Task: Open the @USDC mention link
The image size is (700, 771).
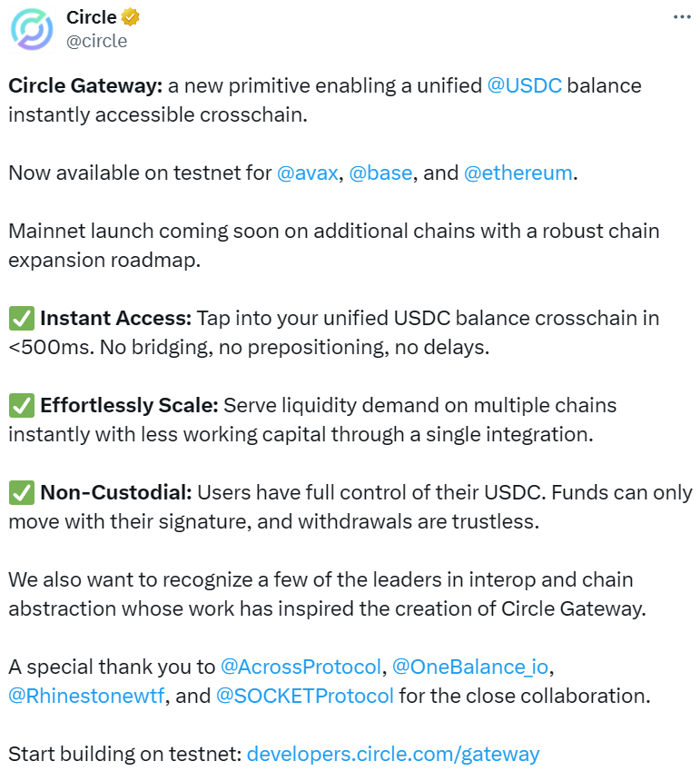Action: coord(525,86)
